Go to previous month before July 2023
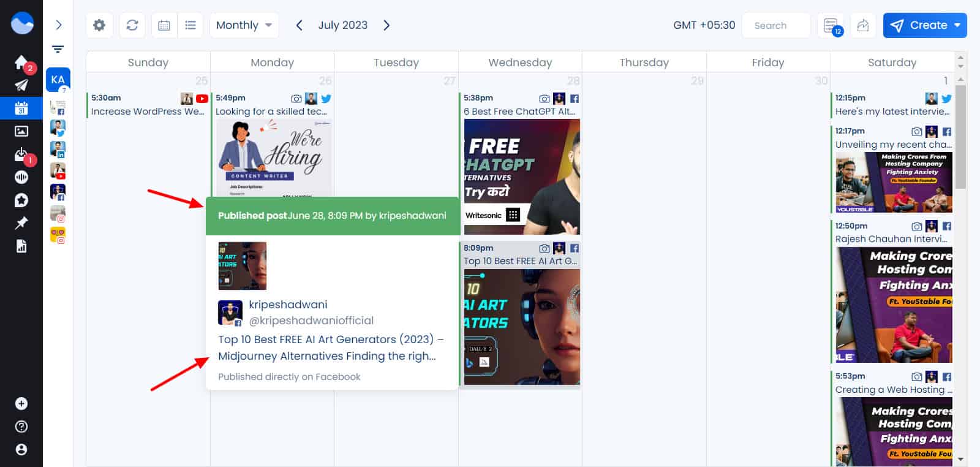 [299, 25]
